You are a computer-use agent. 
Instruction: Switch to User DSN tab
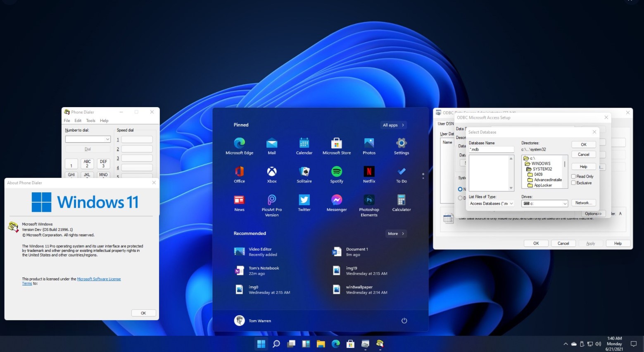point(446,124)
